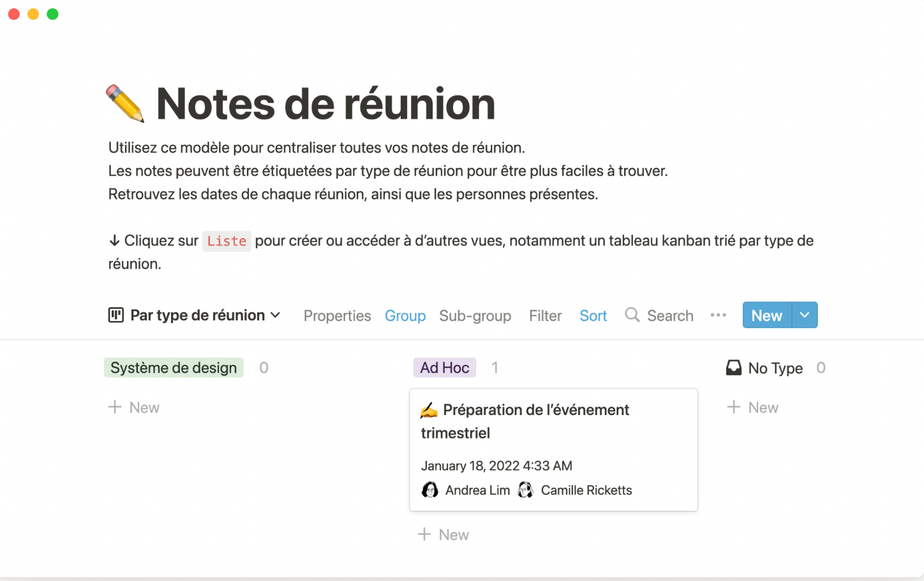
Task: Open the Sort settings
Action: click(x=593, y=315)
